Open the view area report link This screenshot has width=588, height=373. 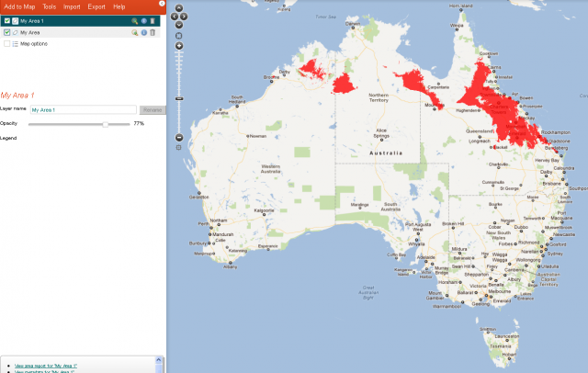click(45, 365)
